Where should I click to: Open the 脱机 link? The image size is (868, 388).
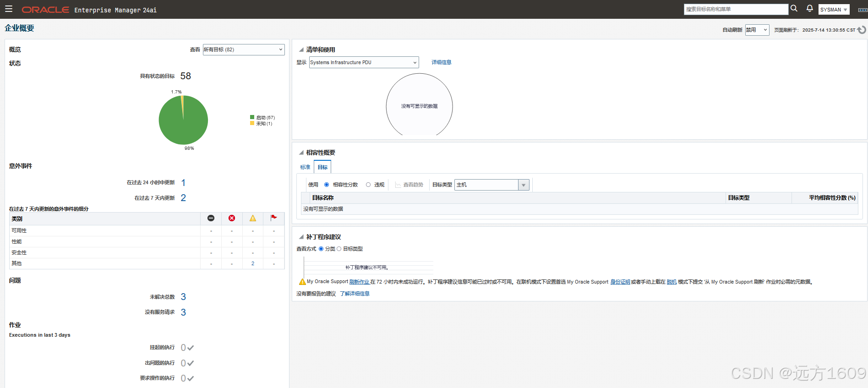(671, 282)
